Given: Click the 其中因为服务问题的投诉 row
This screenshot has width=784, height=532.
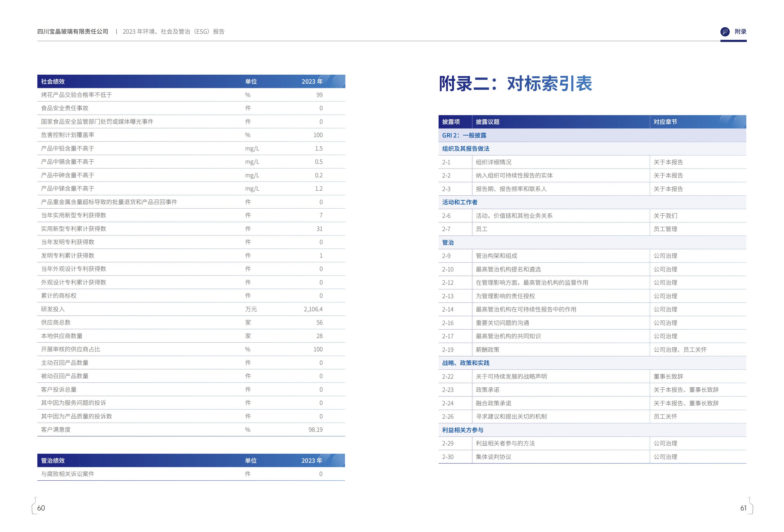Looking at the screenshot, I should (191, 403).
